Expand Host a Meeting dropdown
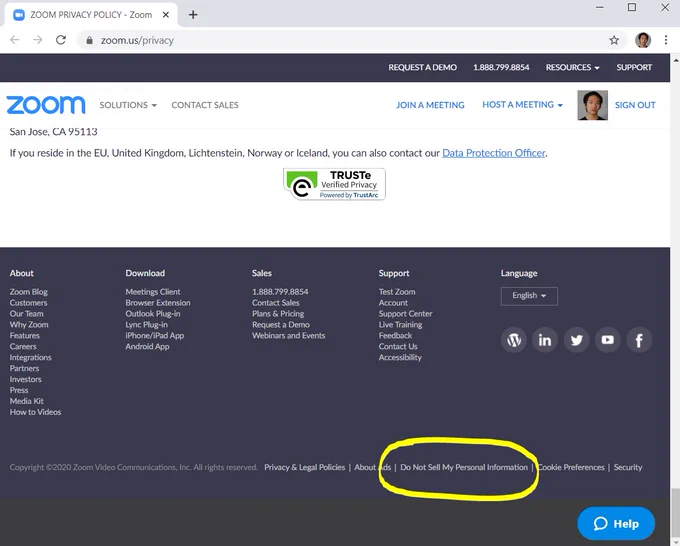 pyautogui.click(x=522, y=105)
